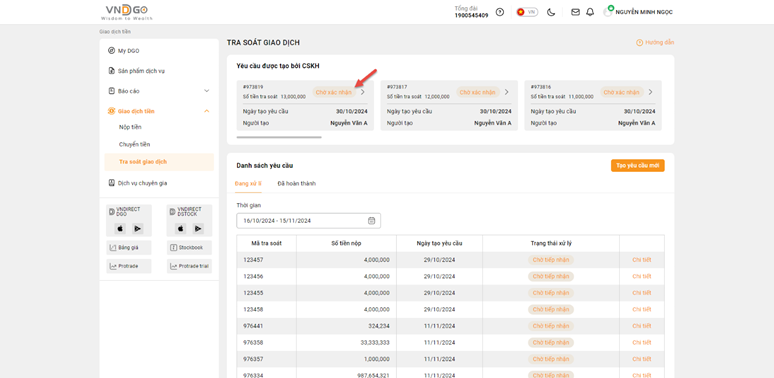Open Chi tiết for request 976358

(642, 342)
